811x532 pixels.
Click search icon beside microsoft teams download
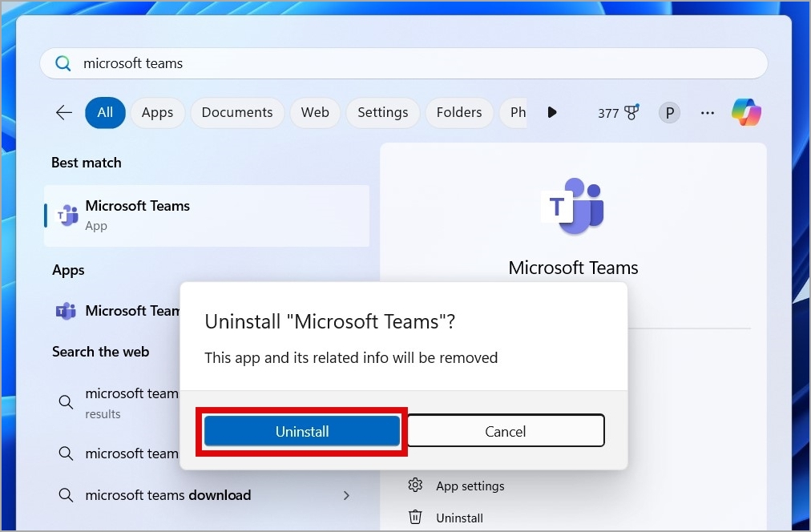point(66,495)
